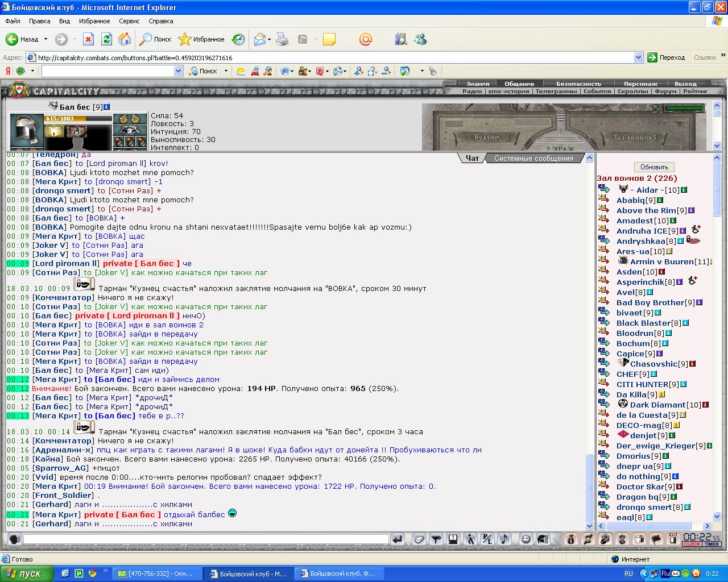Screen dimensions: 728x582
Task: Click the P/L chat mode icon
Action: tap(487, 539)
